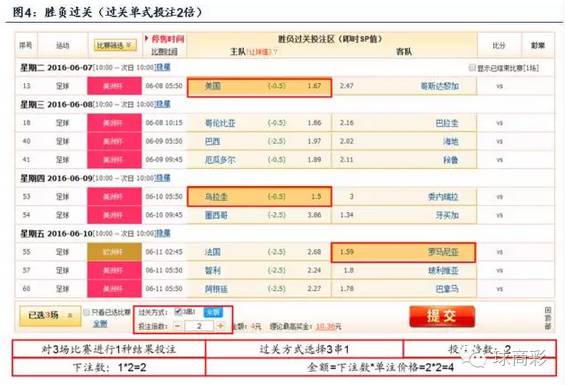Click the 美洲杯 league badge for match 54

tap(114, 215)
